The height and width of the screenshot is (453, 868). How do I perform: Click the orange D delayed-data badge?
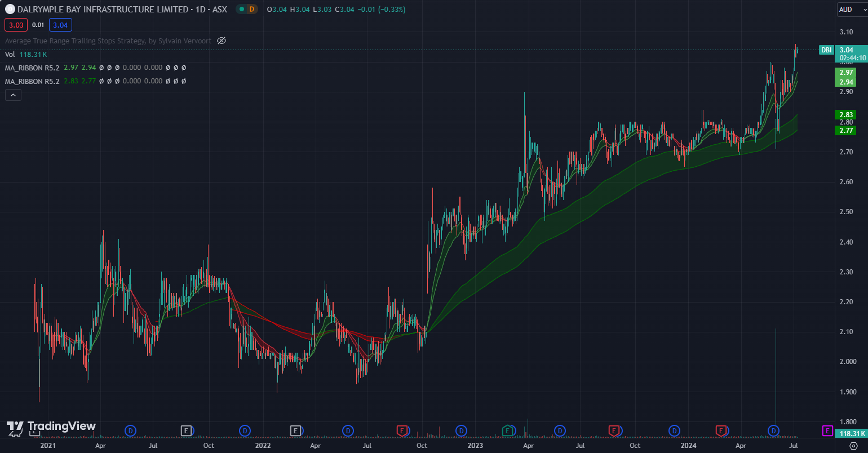pos(252,9)
